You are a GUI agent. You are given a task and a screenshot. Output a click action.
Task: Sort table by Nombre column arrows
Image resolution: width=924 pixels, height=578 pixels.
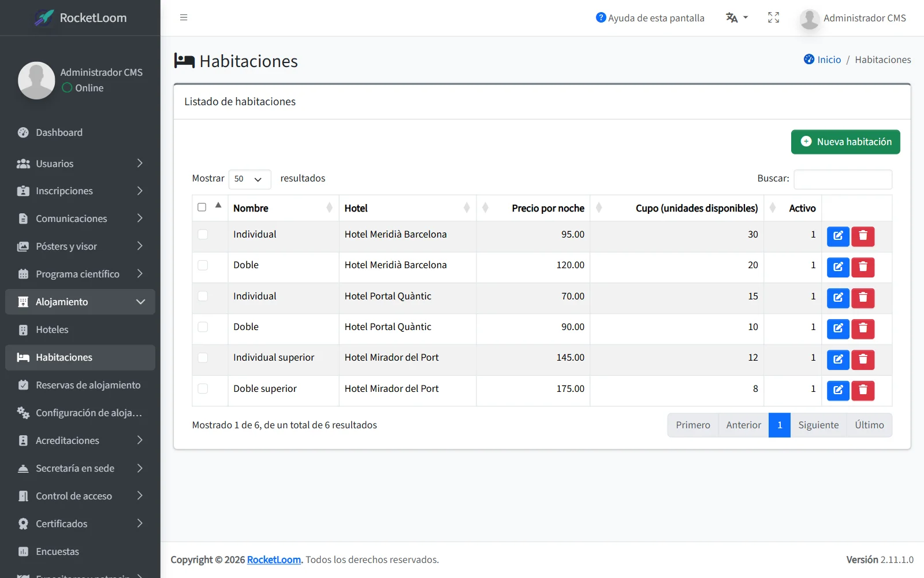329,208
